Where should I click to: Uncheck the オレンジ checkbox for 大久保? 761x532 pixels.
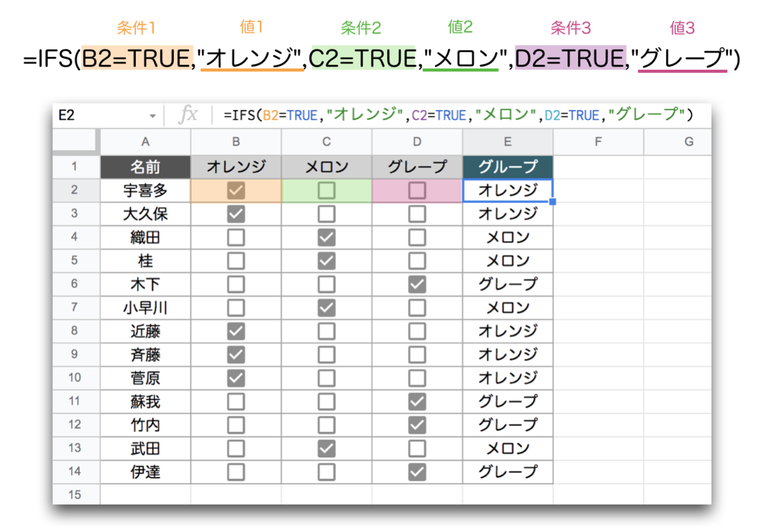[x=236, y=214]
